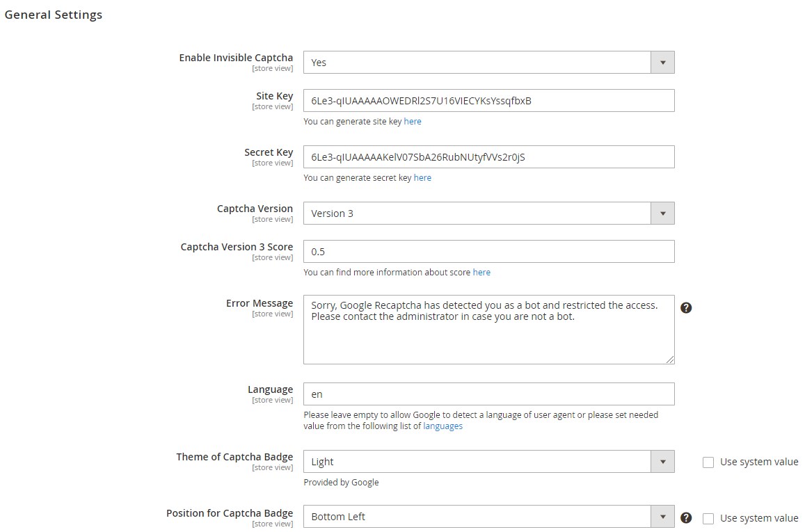Expand the Captcha Version dropdown
This screenshot has height=532, width=805.
(488, 213)
